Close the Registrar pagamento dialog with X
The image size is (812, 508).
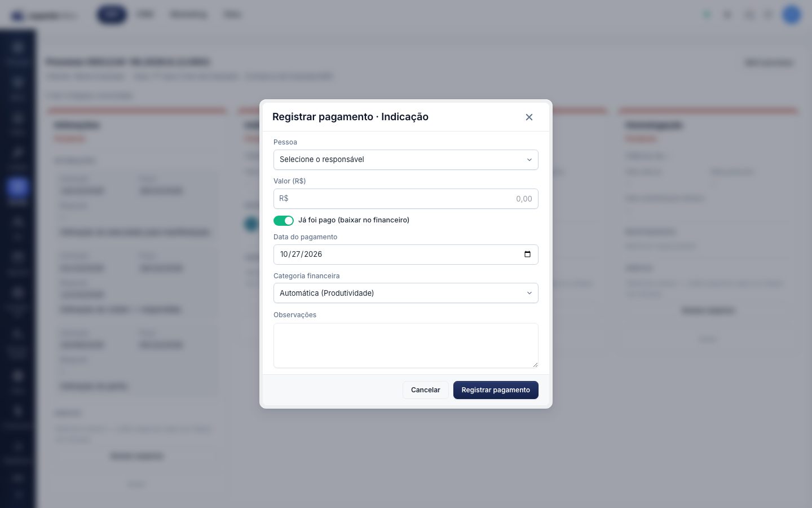pyautogui.click(x=529, y=117)
